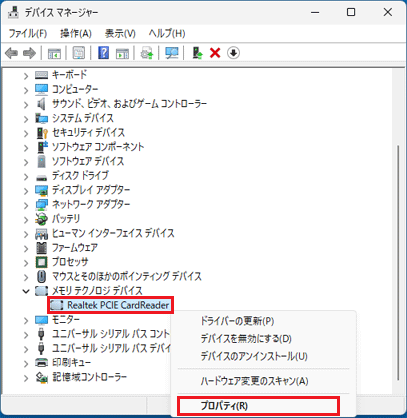Image resolution: width=407 pixels, height=418 pixels.
Task: Expand the ソフトウェア デバイス node
Action: 26,162
